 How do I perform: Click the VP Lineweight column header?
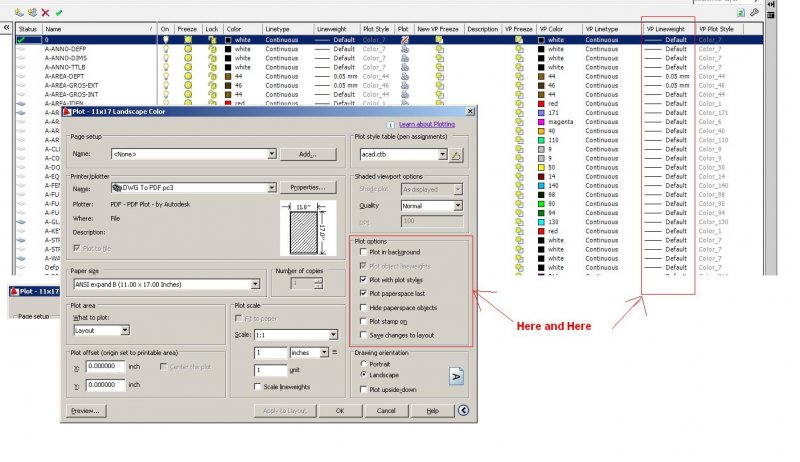pos(667,30)
